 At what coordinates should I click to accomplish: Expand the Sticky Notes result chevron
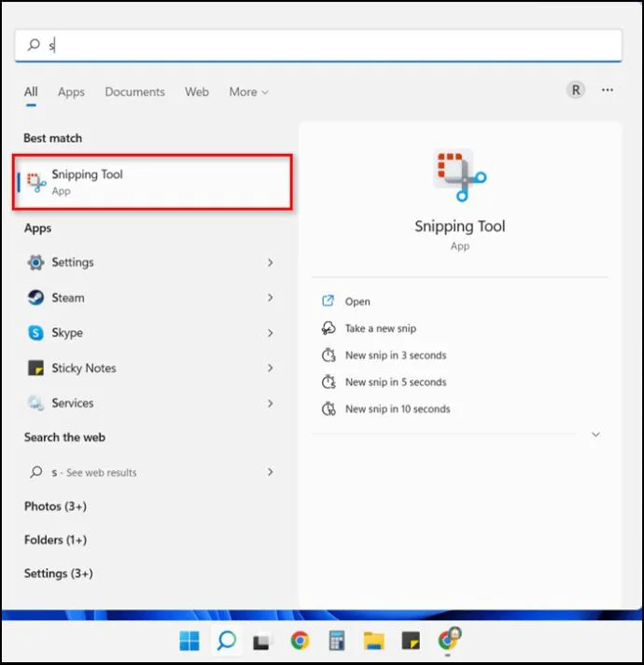[271, 368]
